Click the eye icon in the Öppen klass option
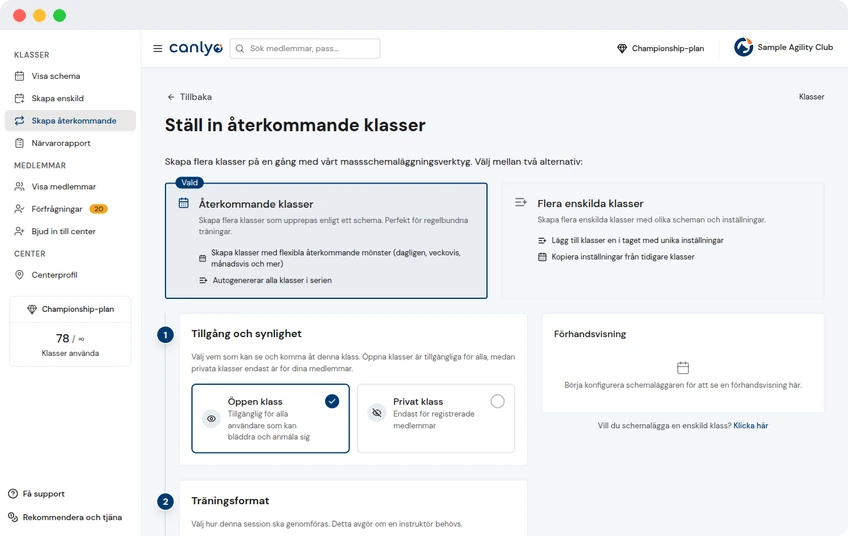Viewport: 848px width, 536px height. pyautogui.click(x=211, y=419)
